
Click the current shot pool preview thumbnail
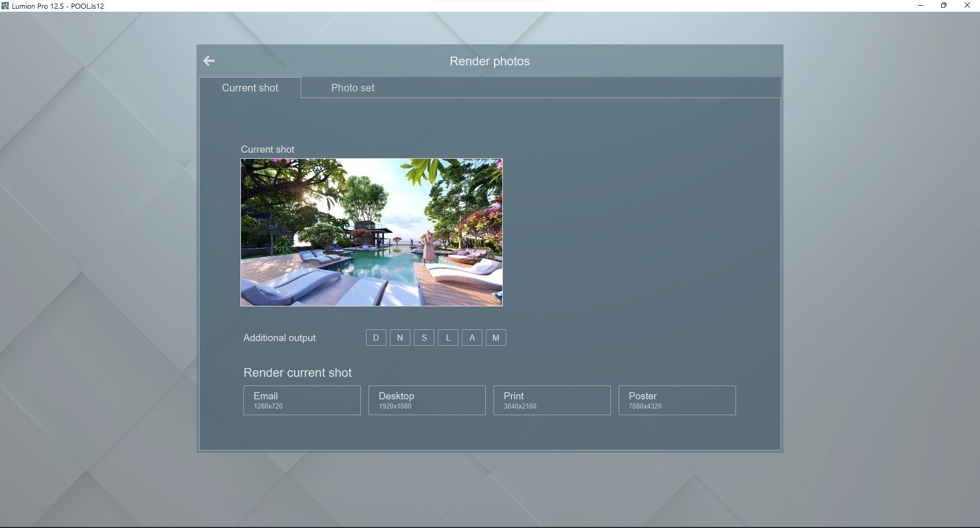point(372,232)
